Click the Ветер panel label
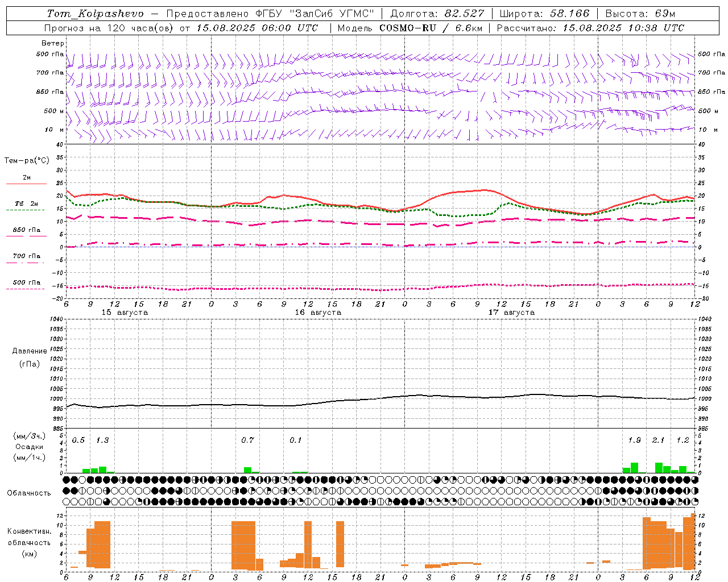 click(53, 43)
